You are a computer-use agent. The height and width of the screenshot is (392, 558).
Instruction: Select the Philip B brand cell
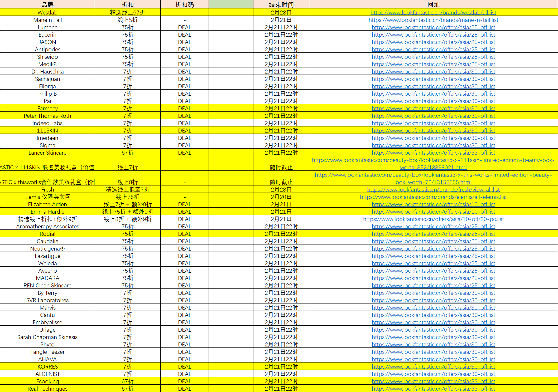[x=47, y=94]
